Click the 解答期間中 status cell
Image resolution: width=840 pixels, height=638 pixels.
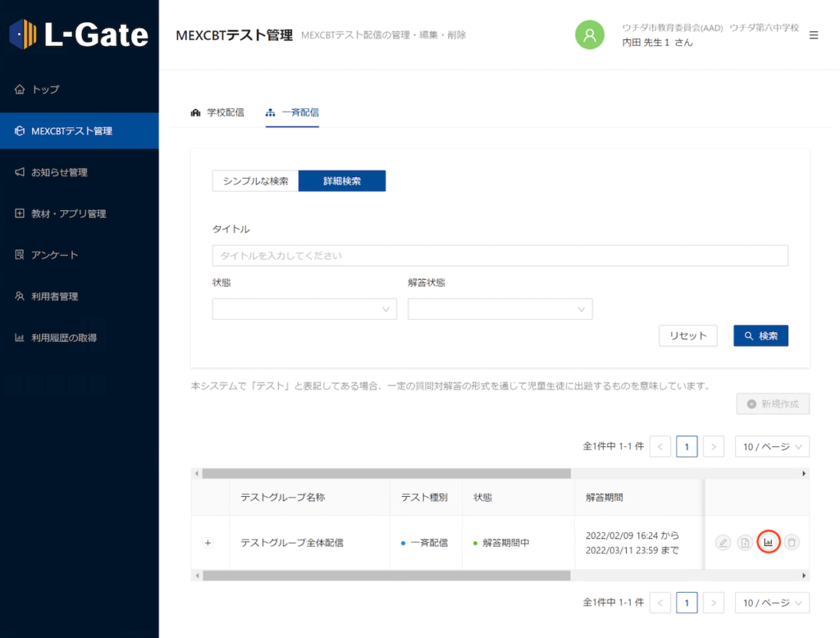[x=518, y=543]
